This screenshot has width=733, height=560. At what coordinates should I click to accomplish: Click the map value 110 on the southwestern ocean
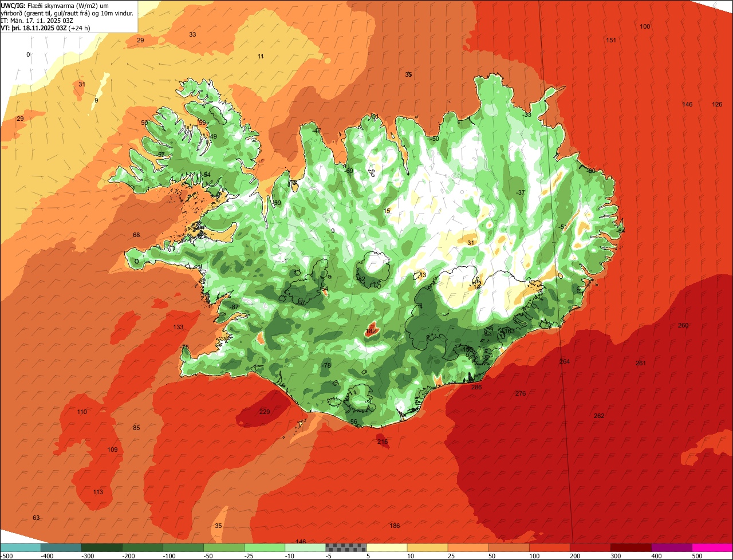82,412
